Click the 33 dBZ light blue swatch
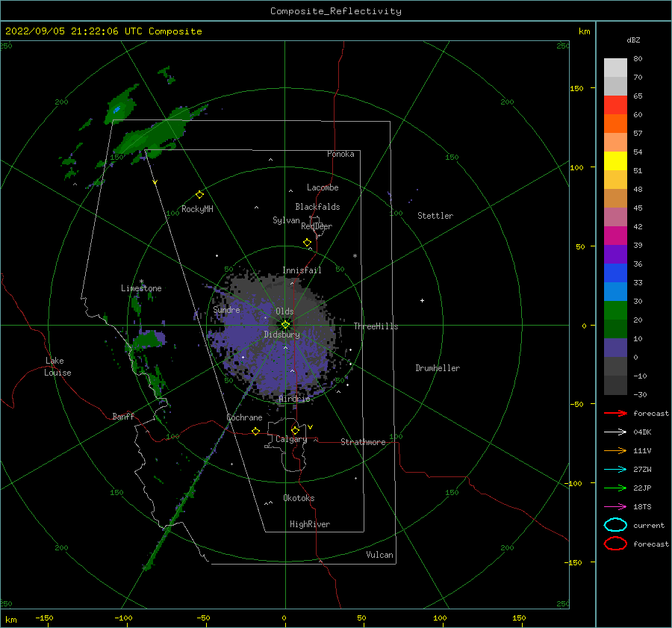Image resolution: width=672 pixels, height=628 pixels. 615,291
